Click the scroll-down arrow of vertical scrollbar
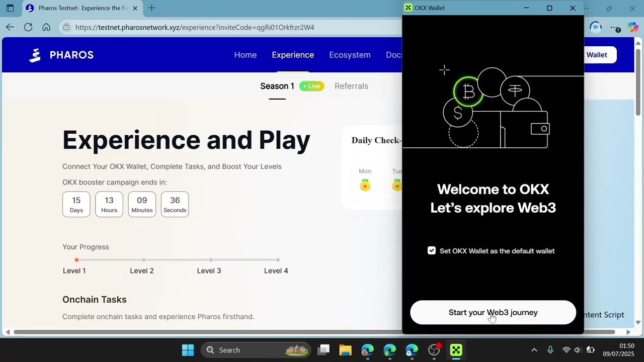This screenshot has width=644, height=362. (638, 322)
